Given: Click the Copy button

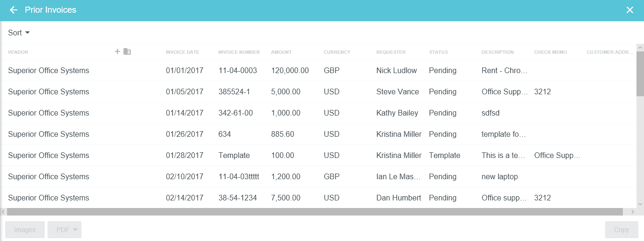Looking at the screenshot, I should coord(621,230).
